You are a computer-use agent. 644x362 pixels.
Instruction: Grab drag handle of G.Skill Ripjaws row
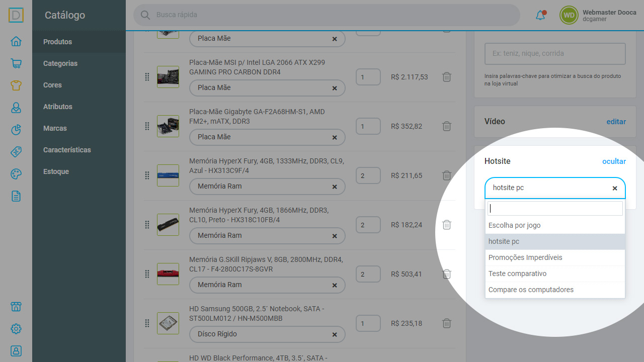147,274
